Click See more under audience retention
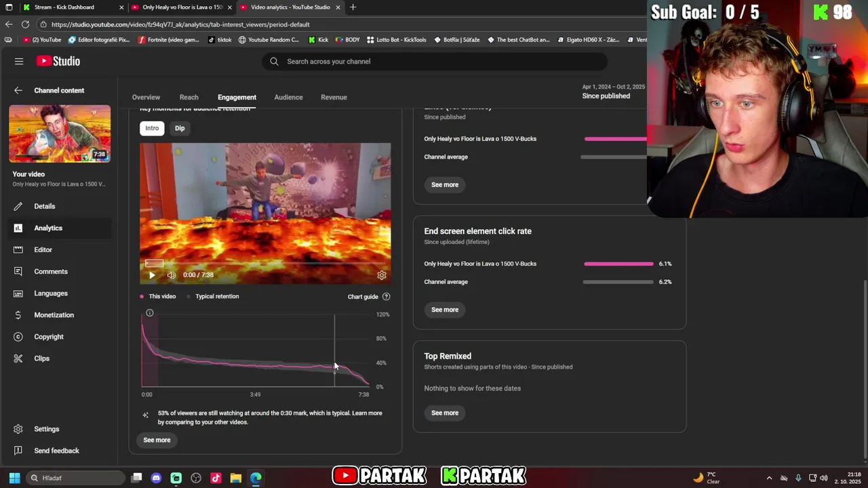The width and height of the screenshot is (868, 488). point(157,440)
